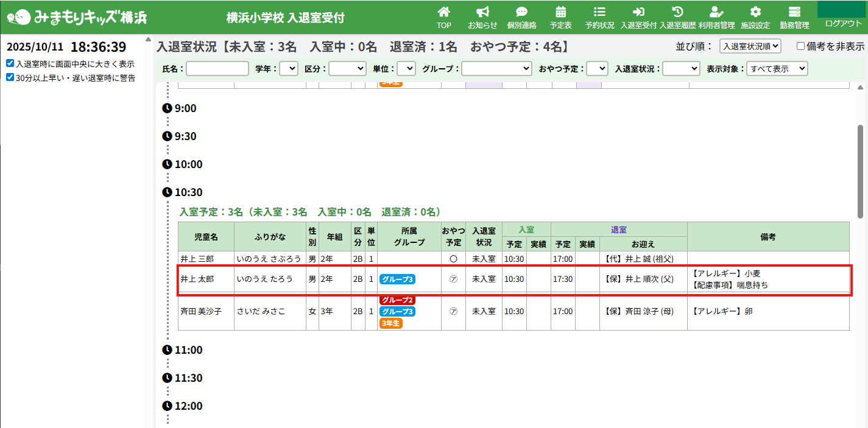Open 勤務管理 server icon
The height and width of the screenshot is (428, 868).
[x=794, y=12]
